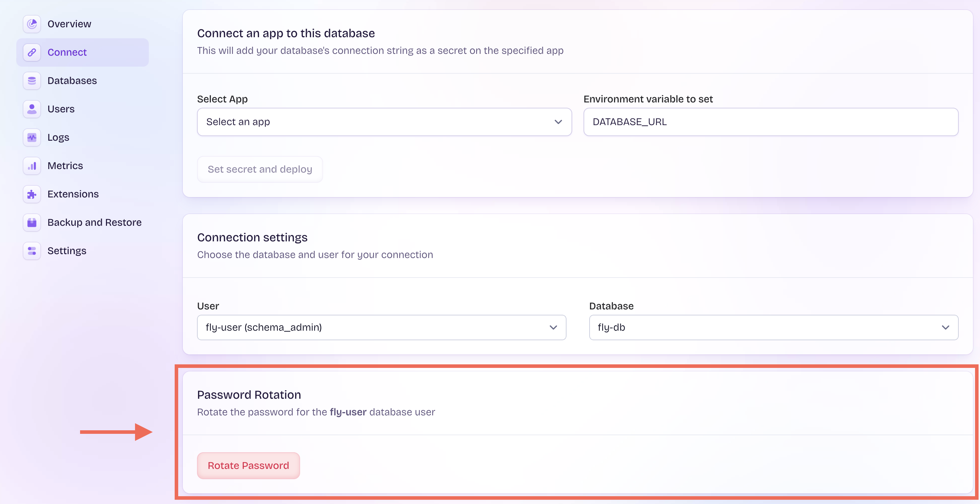This screenshot has height=504, width=980.
Task: Click the Metrics bar chart icon
Action: tap(32, 166)
